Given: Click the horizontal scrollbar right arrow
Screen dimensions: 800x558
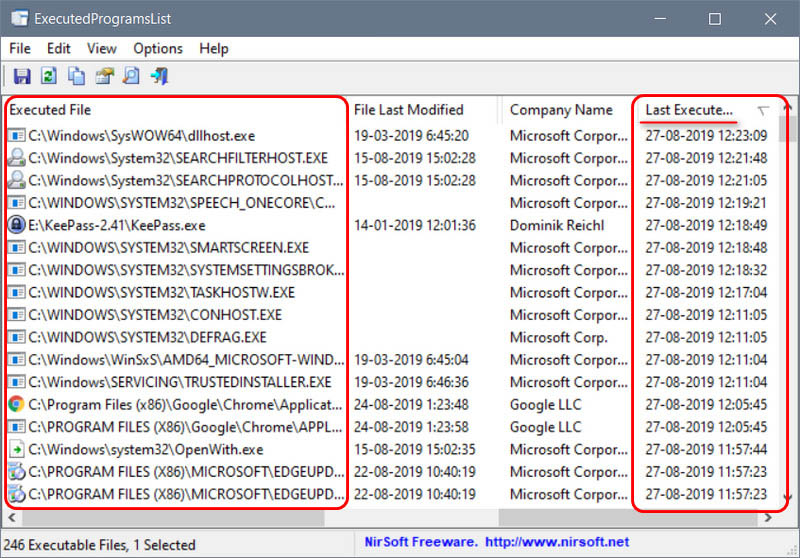Looking at the screenshot, I should pyautogui.click(x=768, y=518).
